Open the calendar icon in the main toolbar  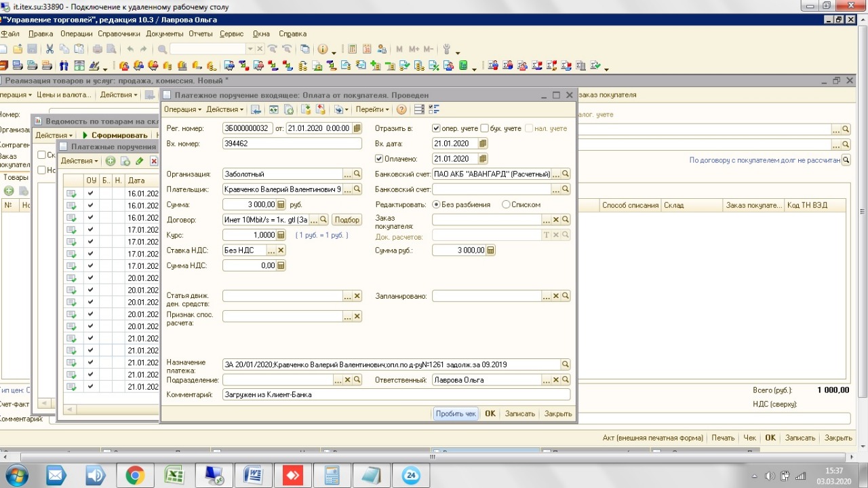tap(367, 49)
